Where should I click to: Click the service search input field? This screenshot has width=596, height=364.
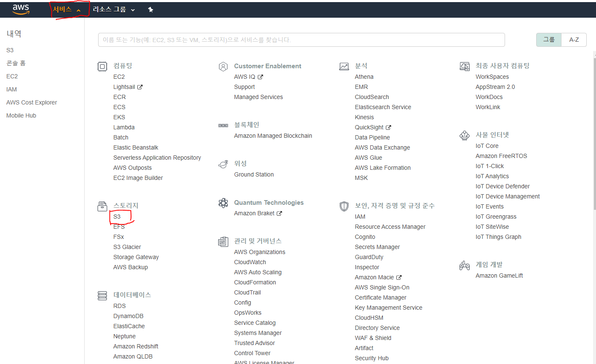(x=301, y=40)
